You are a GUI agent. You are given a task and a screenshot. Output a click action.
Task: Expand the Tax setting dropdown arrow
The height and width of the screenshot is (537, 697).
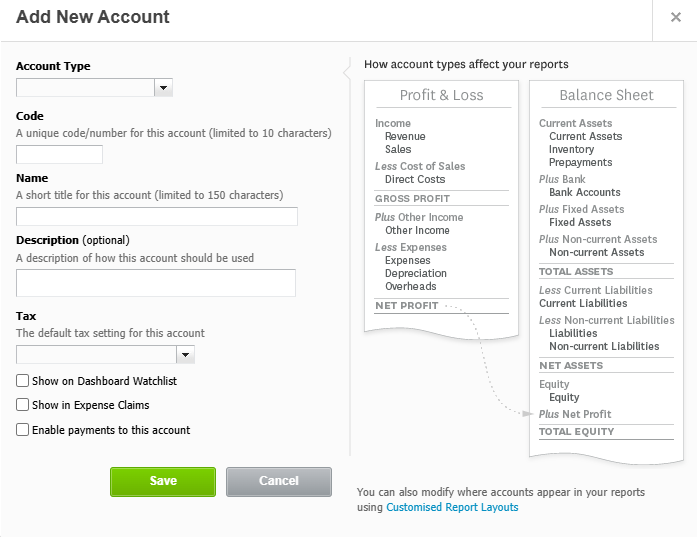point(186,355)
